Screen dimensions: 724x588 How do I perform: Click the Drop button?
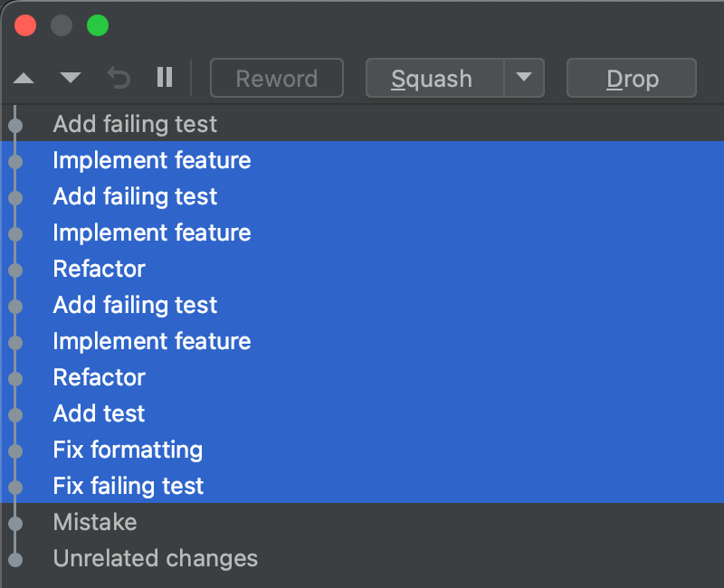(631, 79)
